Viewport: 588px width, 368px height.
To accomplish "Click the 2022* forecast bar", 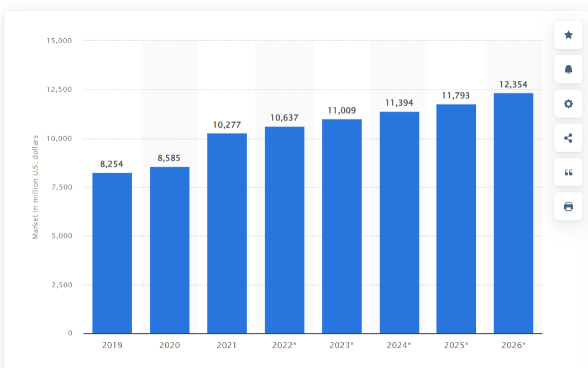I will [x=285, y=230].
